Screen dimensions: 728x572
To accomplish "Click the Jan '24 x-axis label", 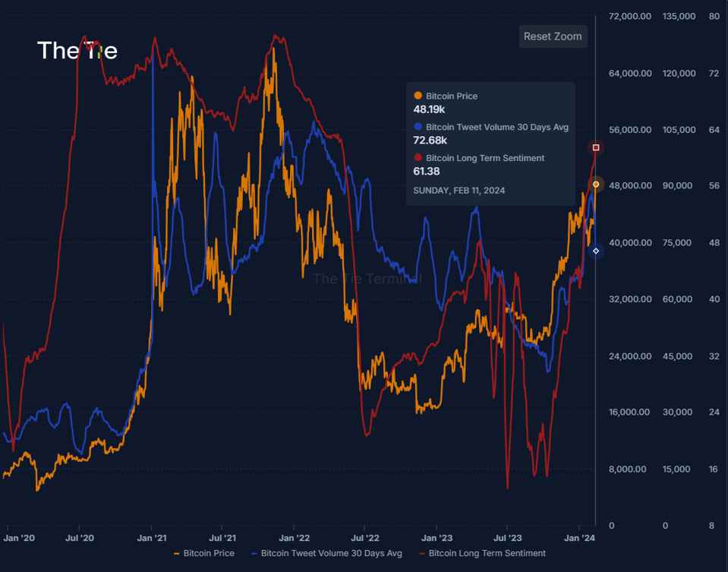I will tap(579, 538).
